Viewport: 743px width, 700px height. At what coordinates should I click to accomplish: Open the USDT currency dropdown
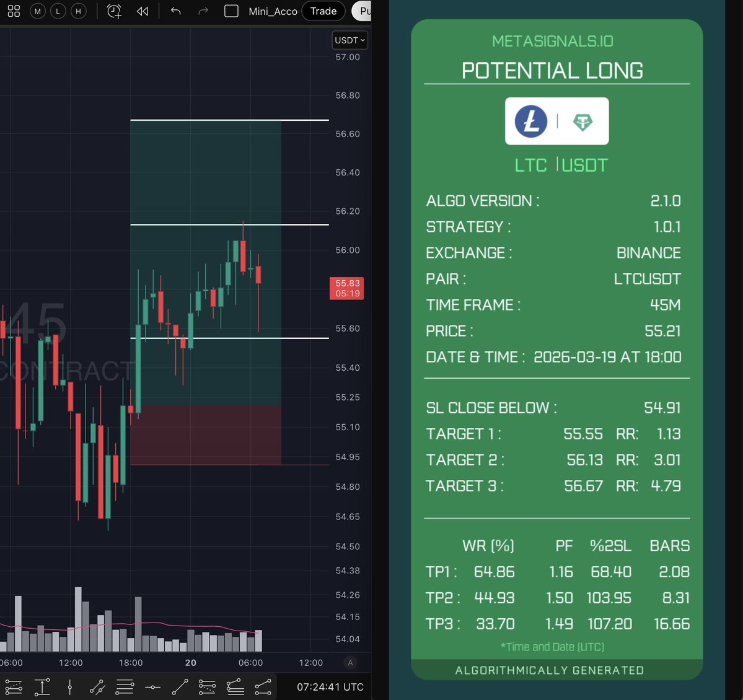350,40
